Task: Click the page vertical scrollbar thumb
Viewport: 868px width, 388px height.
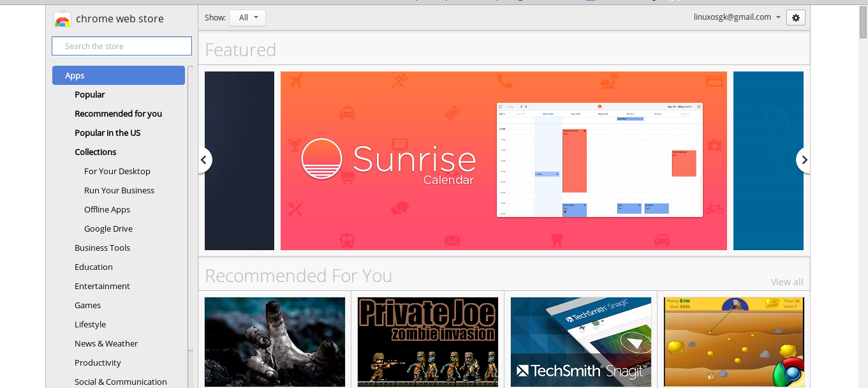Action: (x=863, y=22)
